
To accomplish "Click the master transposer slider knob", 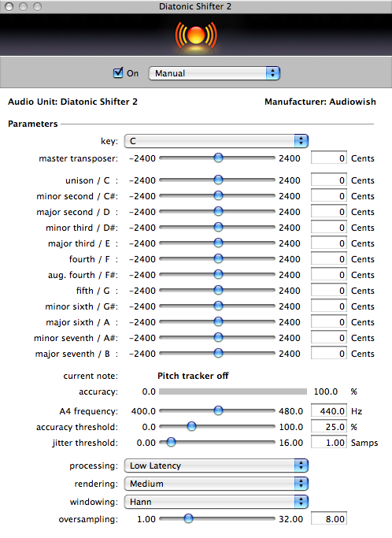I will (218, 158).
